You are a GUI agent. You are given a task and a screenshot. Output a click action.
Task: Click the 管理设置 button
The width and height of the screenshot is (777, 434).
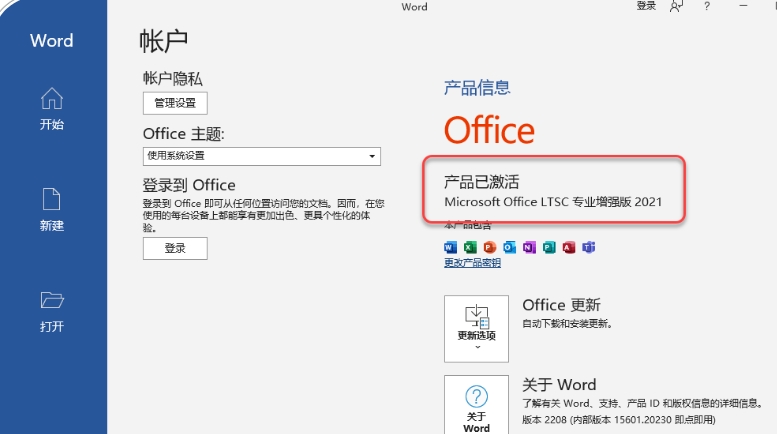click(x=175, y=103)
